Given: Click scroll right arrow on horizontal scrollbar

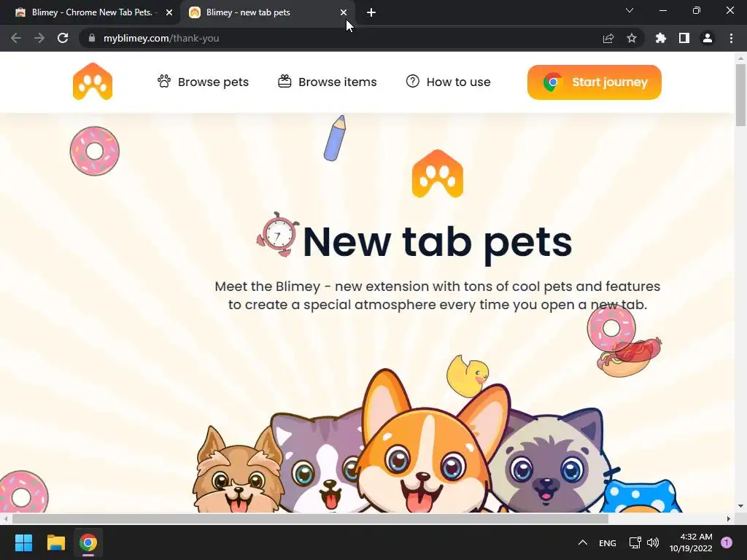Looking at the screenshot, I should pos(729,518).
